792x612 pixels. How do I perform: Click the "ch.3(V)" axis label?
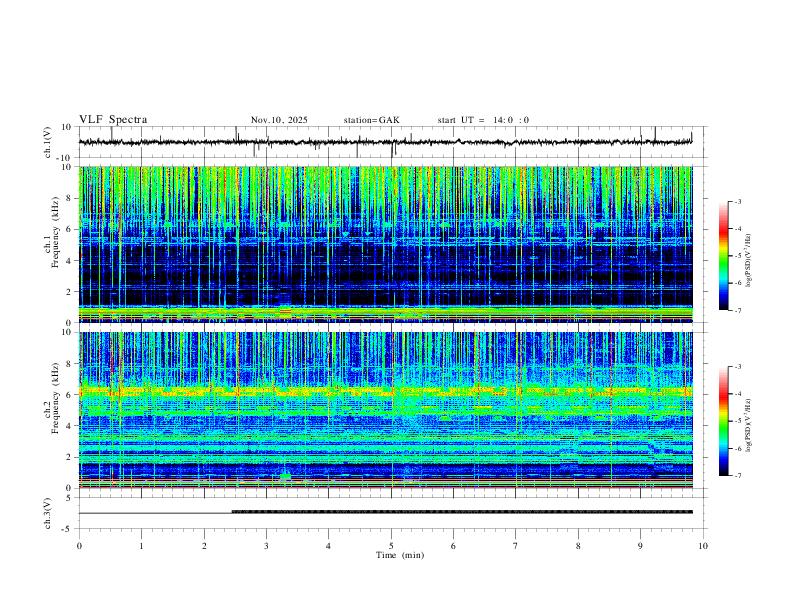(x=48, y=513)
